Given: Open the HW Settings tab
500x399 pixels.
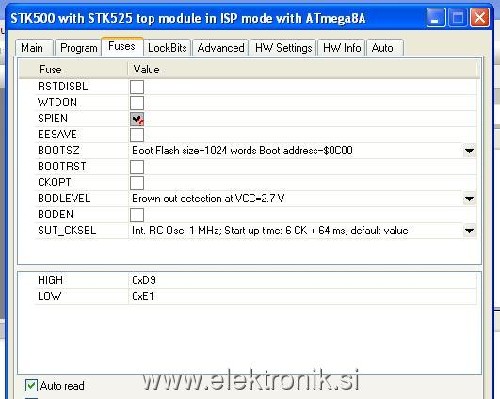Looking at the screenshot, I should click(283, 48).
